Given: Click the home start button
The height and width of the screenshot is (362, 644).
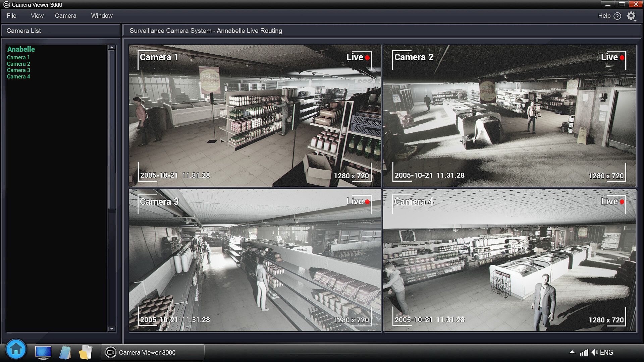Looking at the screenshot, I should point(16,350).
